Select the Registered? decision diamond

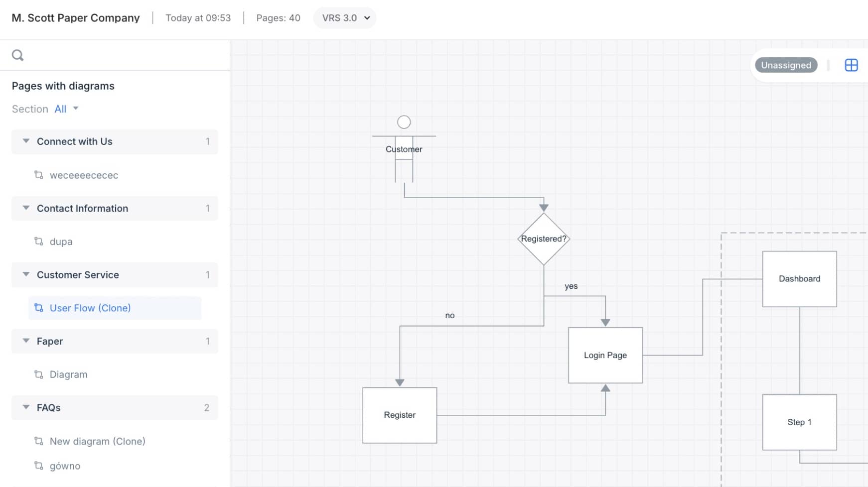pos(544,239)
